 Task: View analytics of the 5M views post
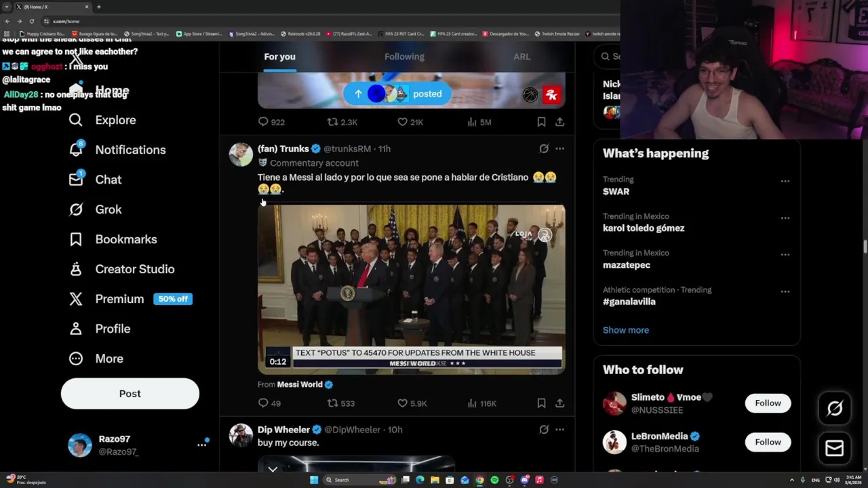click(x=479, y=122)
